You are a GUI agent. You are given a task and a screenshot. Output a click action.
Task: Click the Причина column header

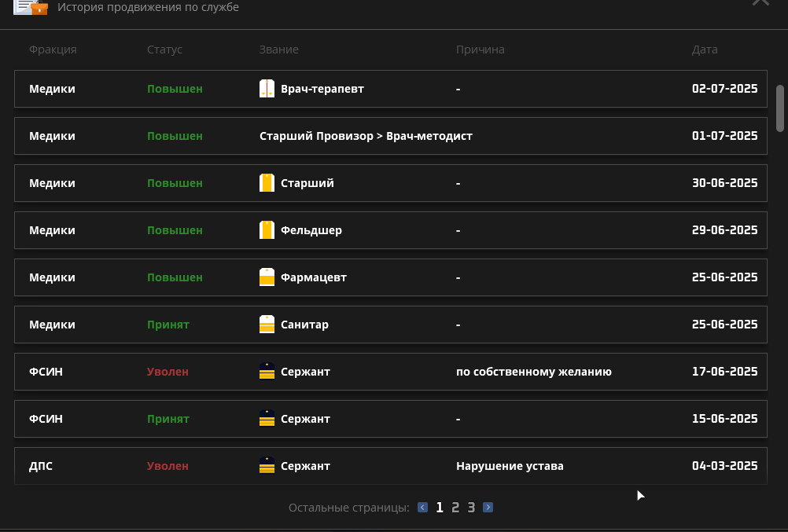click(480, 50)
